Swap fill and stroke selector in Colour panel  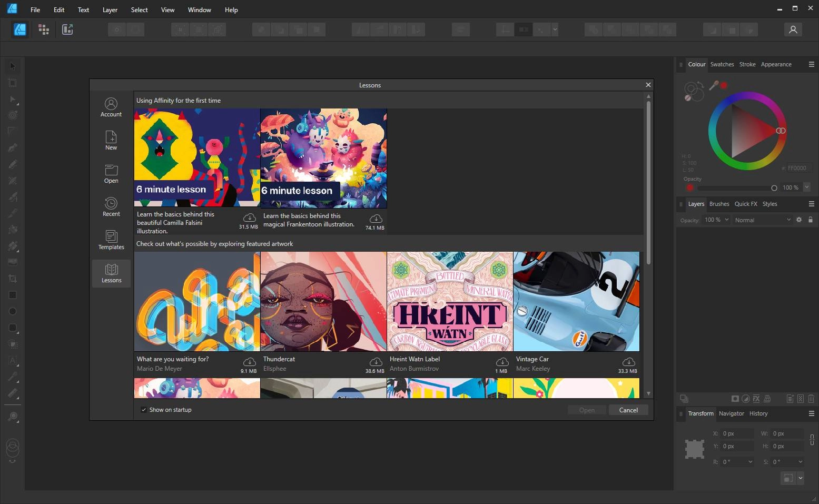(701, 84)
